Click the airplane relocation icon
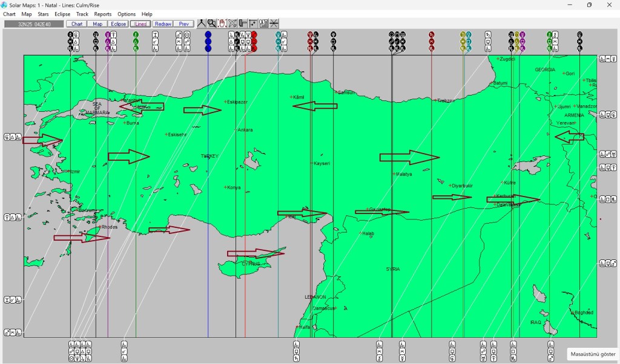The width and height of the screenshot is (620, 364). click(232, 24)
